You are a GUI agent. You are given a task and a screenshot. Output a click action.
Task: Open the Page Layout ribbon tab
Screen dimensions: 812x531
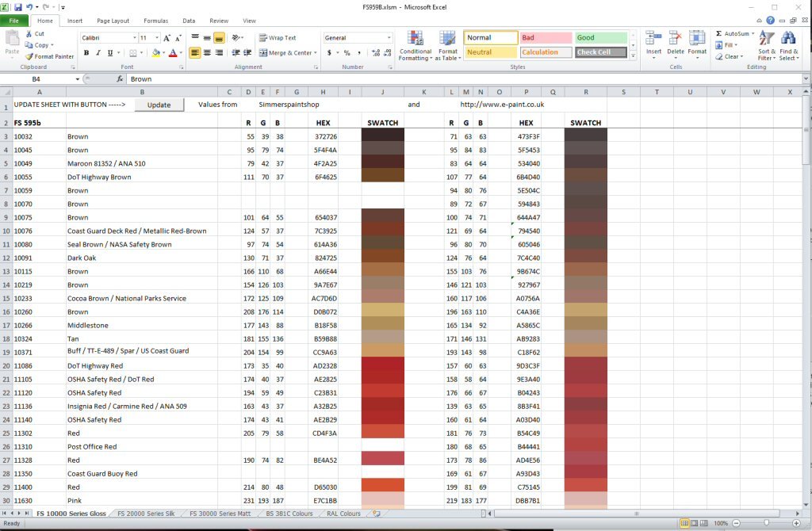click(113, 21)
